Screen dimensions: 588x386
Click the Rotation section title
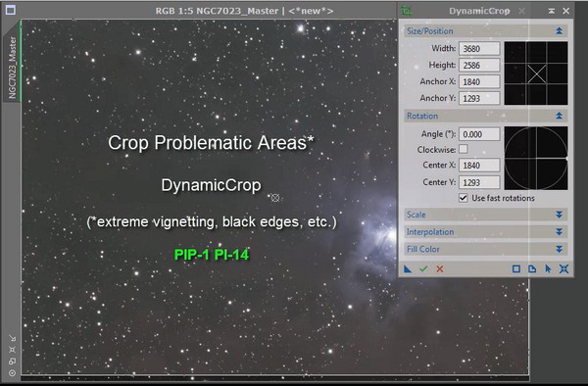(x=422, y=116)
